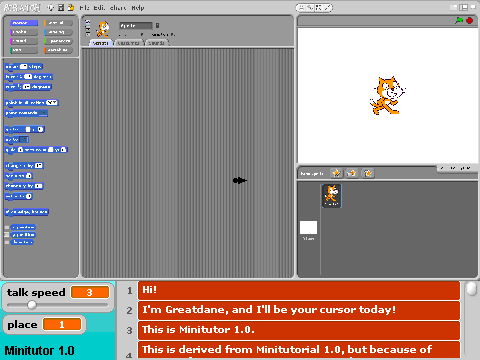The width and height of the screenshot is (480, 360).
Task: Click the Scratch logo
Action: point(22,7)
